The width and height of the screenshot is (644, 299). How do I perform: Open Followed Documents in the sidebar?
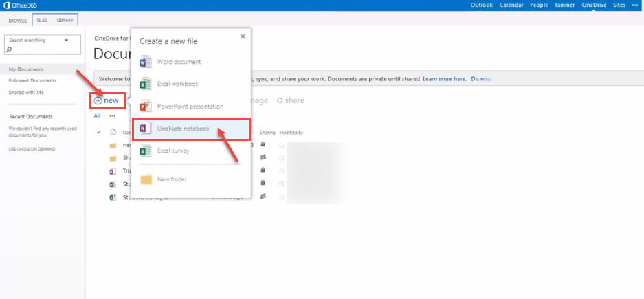click(32, 81)
